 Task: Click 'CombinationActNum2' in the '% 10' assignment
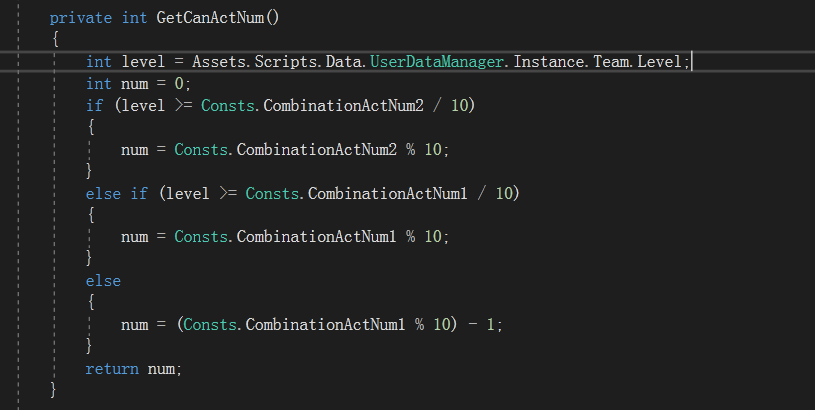tap(317, 150)
